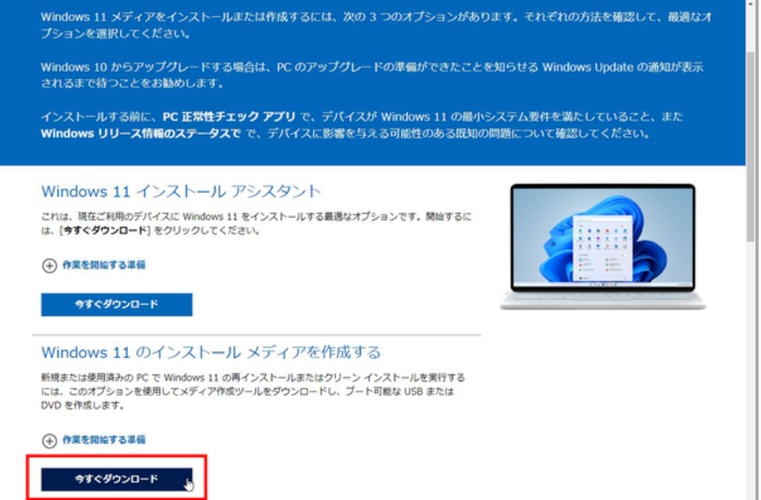761x500 pixels.
Task: Click bold text [今すぐダウンロード] in the description
Action: point(105,230)
